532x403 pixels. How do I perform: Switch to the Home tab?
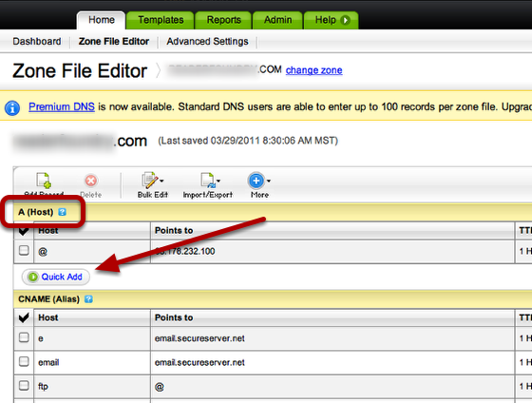click(102, 20)
